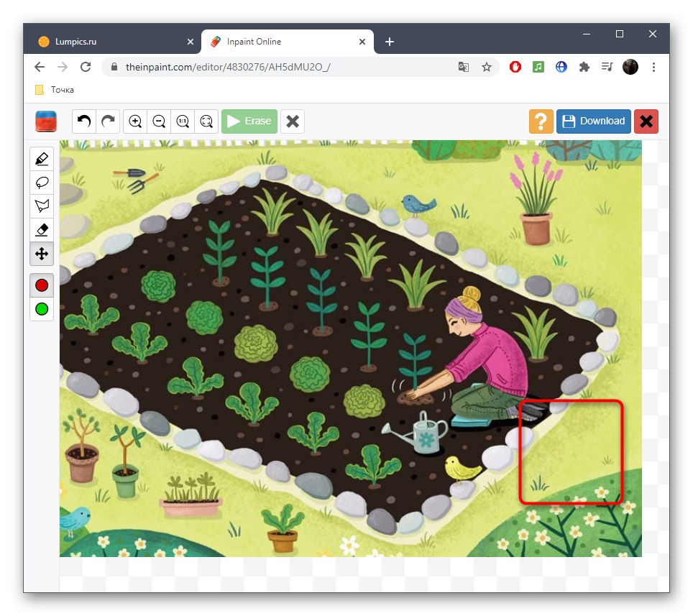Bookmark this page with the star
693x616 pixels.
(x=487, y=67)
